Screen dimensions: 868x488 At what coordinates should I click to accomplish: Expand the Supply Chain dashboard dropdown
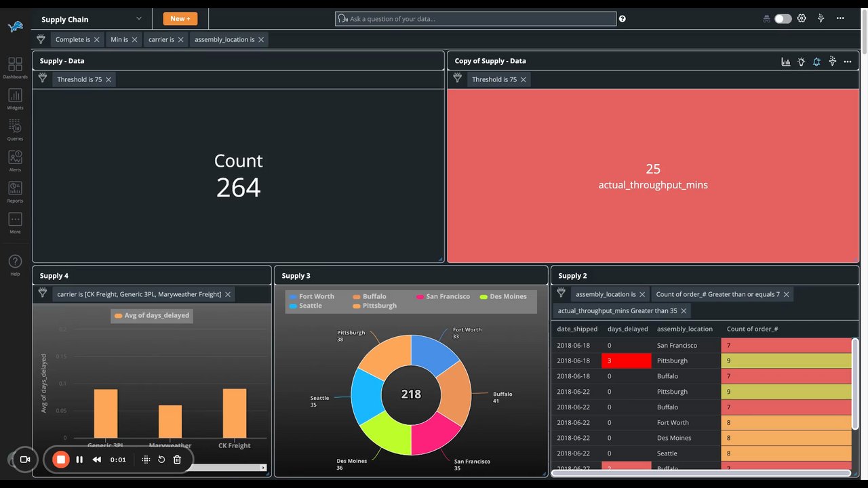(x=139, y=18)
